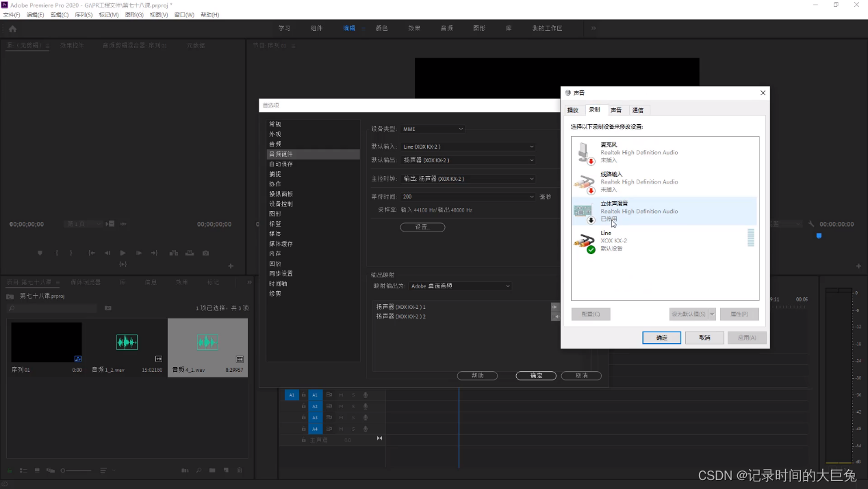This screenshot has height=489, width=868.
Task: Click mapping move-up arrow button in Preferences
Action: [555, 307]
